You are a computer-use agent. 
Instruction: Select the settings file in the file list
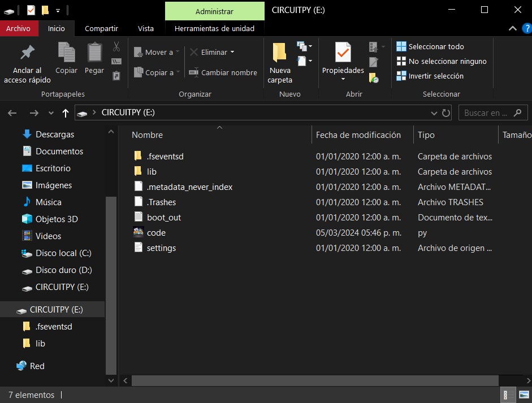161,248
